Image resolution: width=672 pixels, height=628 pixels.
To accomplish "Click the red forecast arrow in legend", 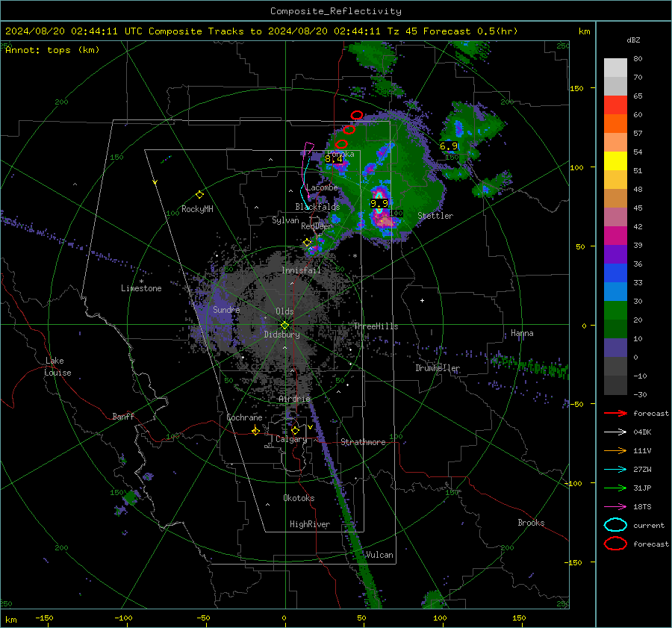I will coord(615,413).
